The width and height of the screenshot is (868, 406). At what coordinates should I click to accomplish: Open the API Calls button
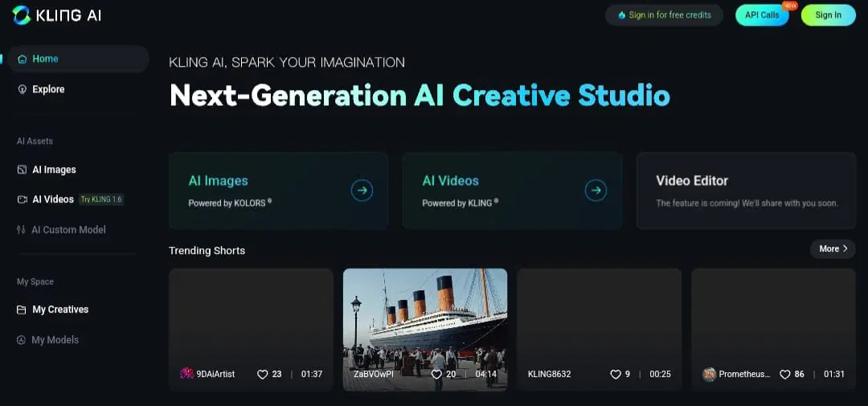(x=762, y=15)
